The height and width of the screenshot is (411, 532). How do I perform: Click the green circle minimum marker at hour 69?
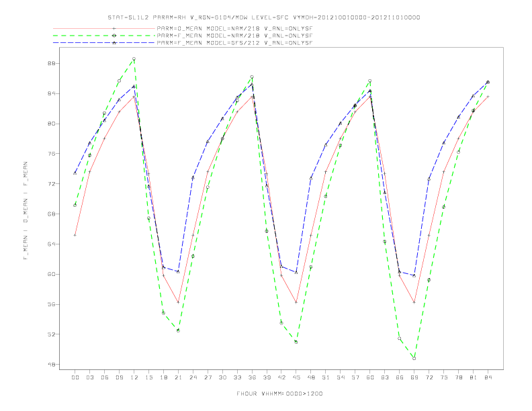pos(414,359)
